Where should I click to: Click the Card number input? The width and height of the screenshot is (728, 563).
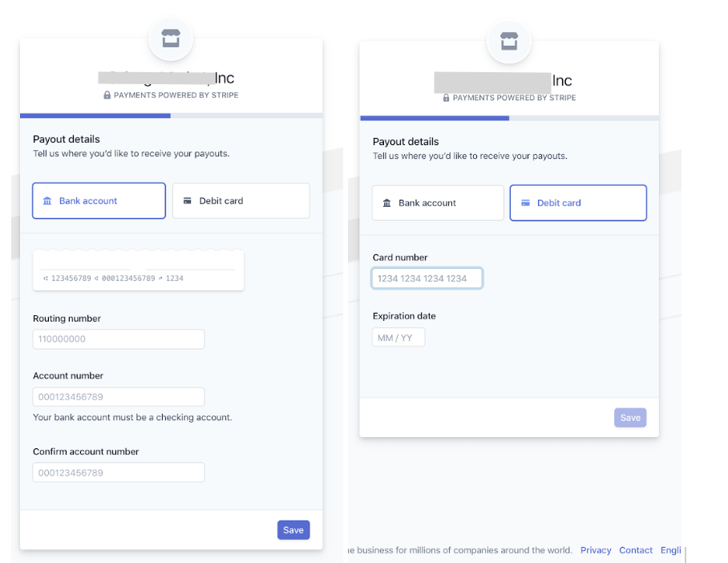pyautogui.click(x=427, y=278)
